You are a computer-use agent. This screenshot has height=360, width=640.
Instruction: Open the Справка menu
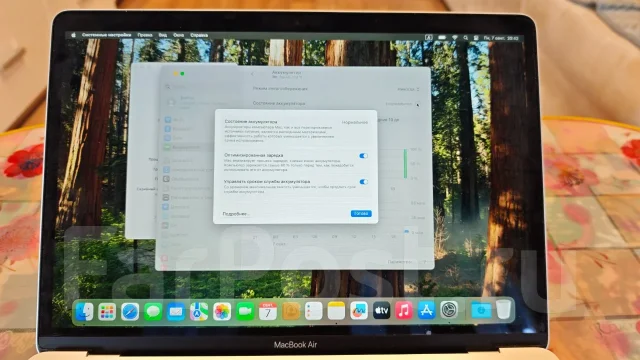coord(199,35)
